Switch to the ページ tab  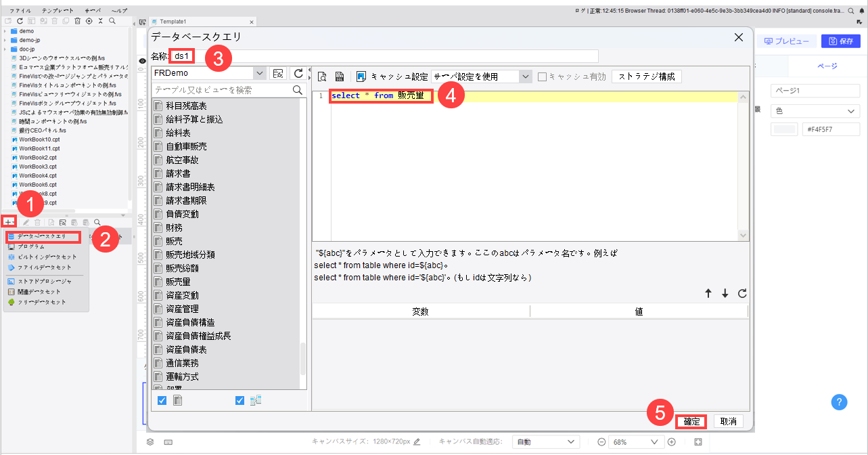point(827,66)
